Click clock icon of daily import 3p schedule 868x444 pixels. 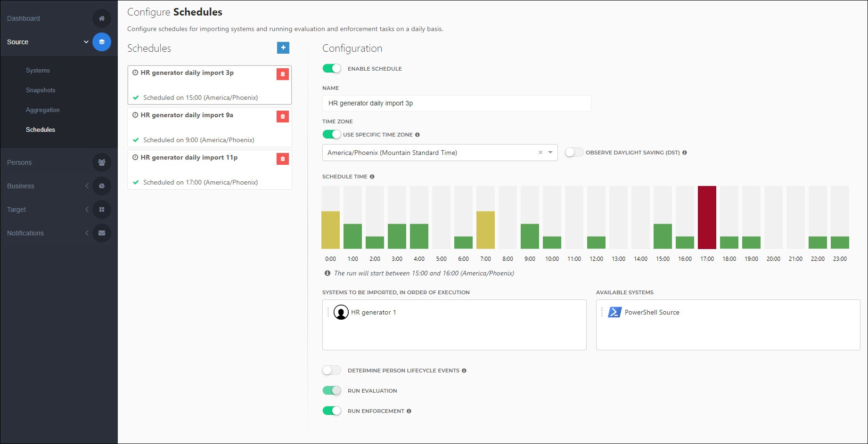point(135,73)
